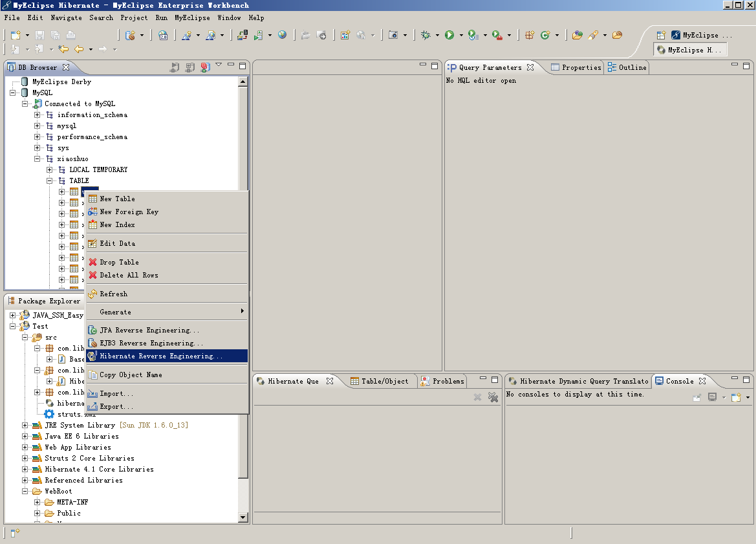Viewport: 756px width, 544px height.
Task: Click the New Package icon in toolbar
Action: pyautogui.click(x=529, y=35)
